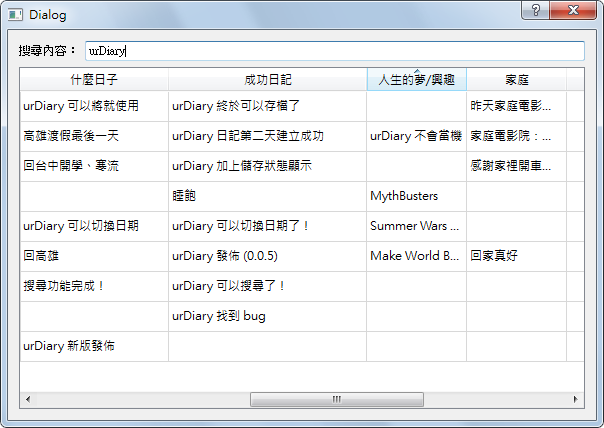Select cell 'Make World B...'
Viewport: 604px width, 428px height.
click(x=417, y=256)
